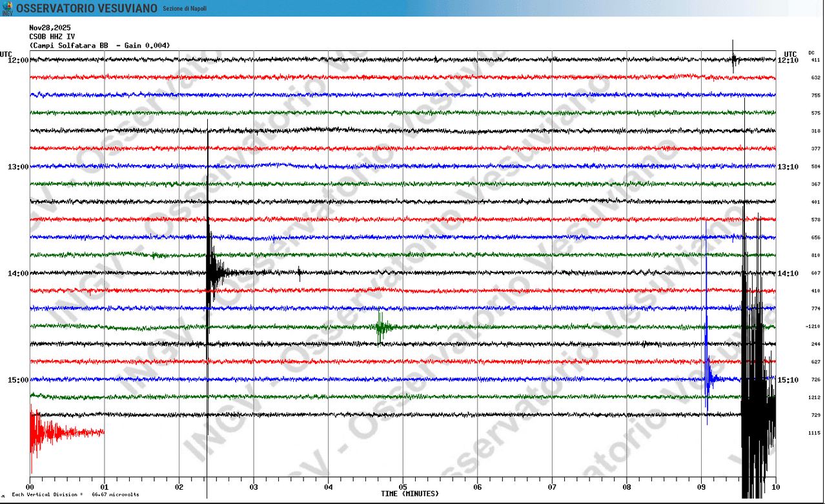The height and width of the screenshot is (504, 825).
Task: Click the Campi Solfatara BB gain text
Action: point(99,45)
